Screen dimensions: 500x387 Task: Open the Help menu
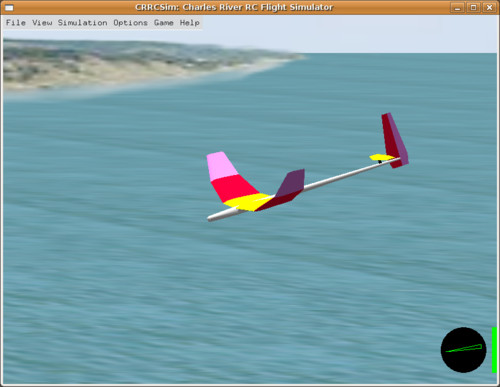189,23
